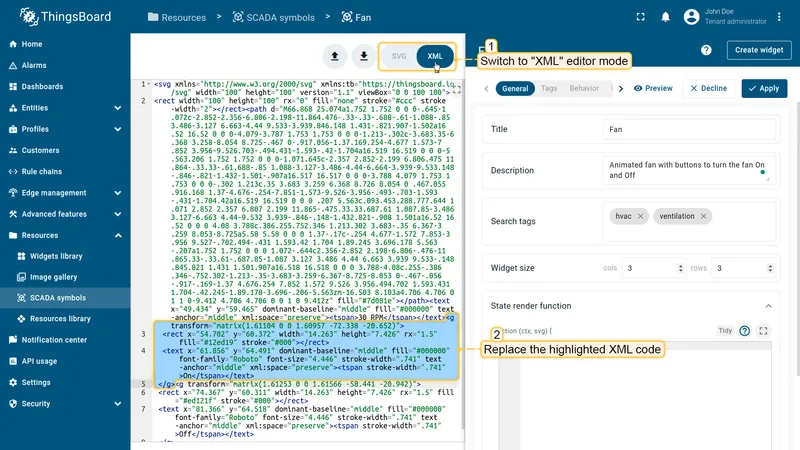This screenshot has width=800, height=450.
Task: Click the Fan breadcrumb
Action: coord(356,17)
